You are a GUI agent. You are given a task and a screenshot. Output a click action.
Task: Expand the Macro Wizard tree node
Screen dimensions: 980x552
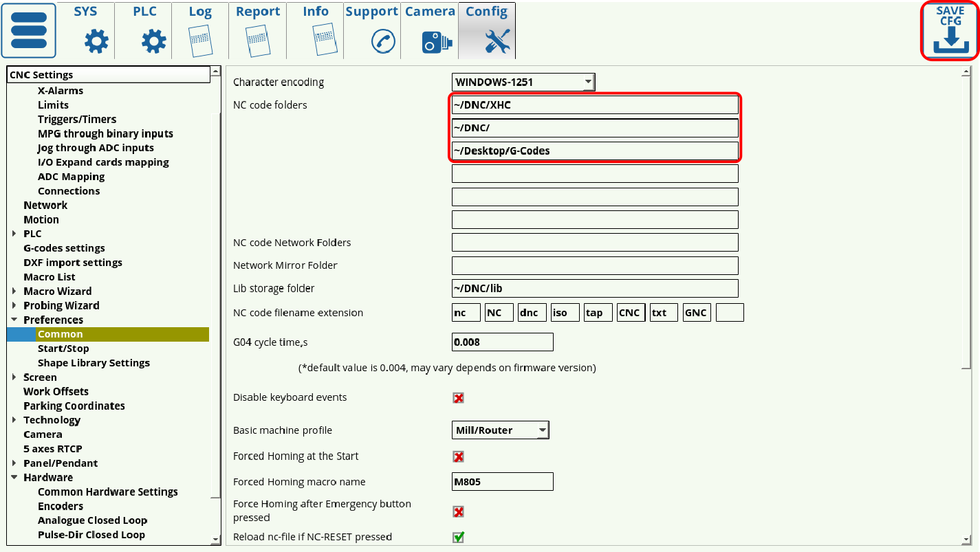pyautogui.click(x=14, y=291)
